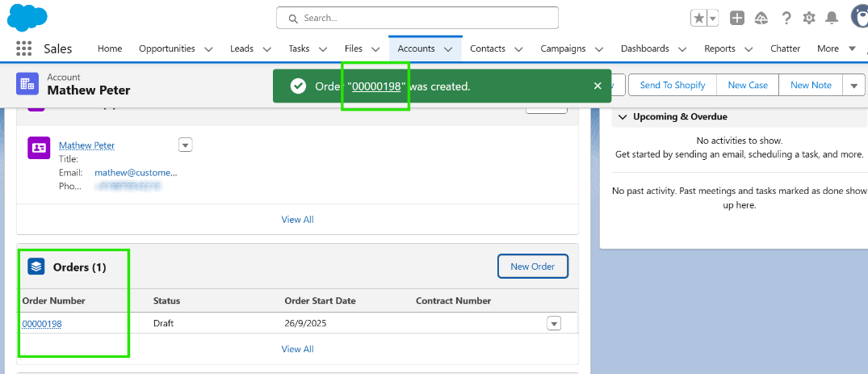868x374 pixels.
Task: Collapse the Upcoming & Overdue section
Action: tap(623, 117)
